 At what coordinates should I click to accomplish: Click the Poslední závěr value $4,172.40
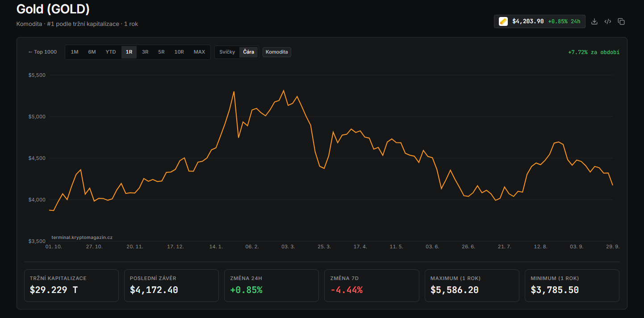point(154,290)
